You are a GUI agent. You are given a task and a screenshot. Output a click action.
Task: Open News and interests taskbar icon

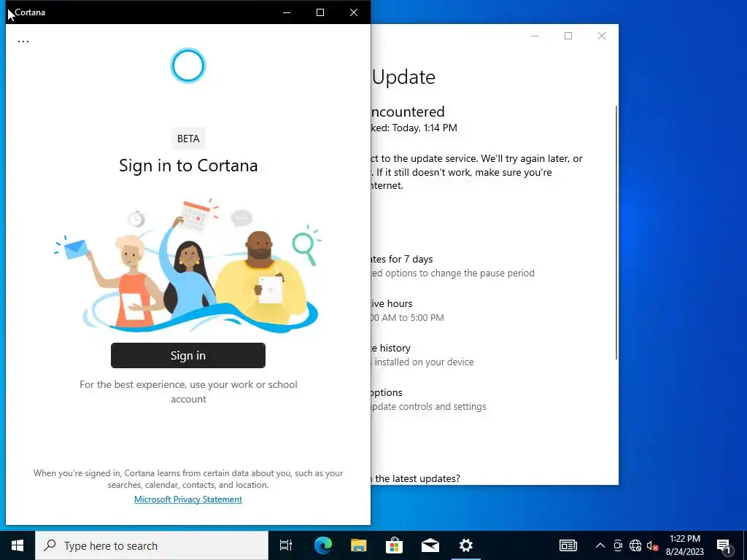[x=568, y=545]
